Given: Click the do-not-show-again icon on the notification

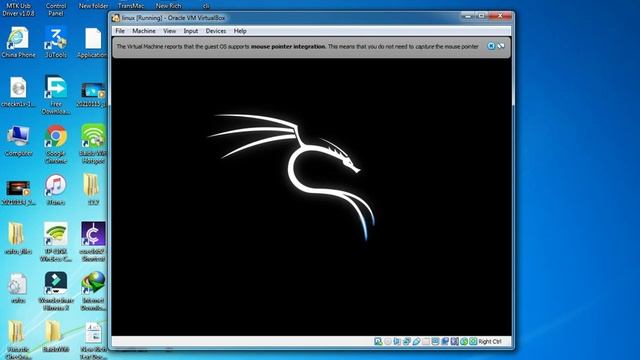Looking at the screenshot, I should tap(501, 46).
